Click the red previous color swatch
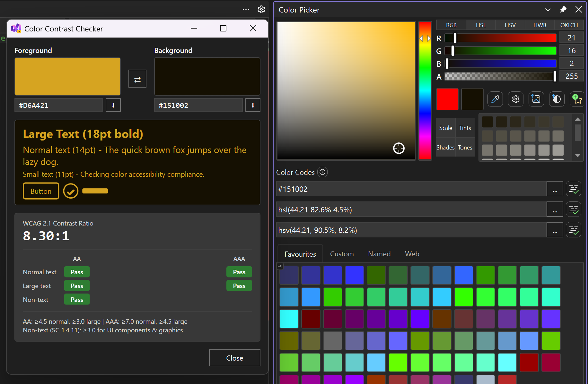This screenshot has height=384, width=588. tap(447, 99)
